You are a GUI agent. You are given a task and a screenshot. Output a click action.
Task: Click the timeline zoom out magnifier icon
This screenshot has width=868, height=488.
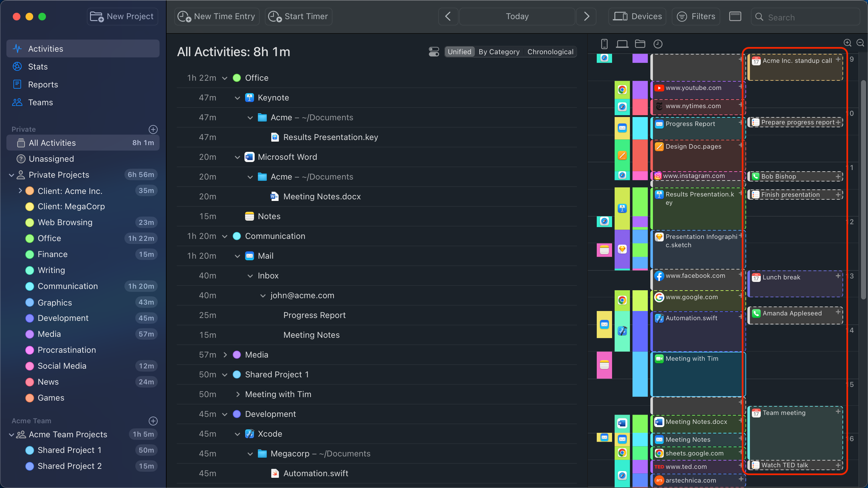click(x=860, y=43)
